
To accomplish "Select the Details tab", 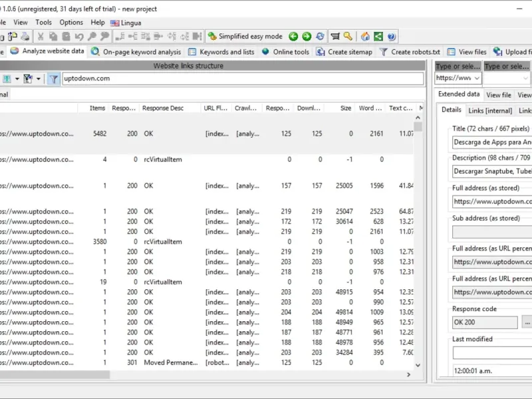I will tap(452, 110).
